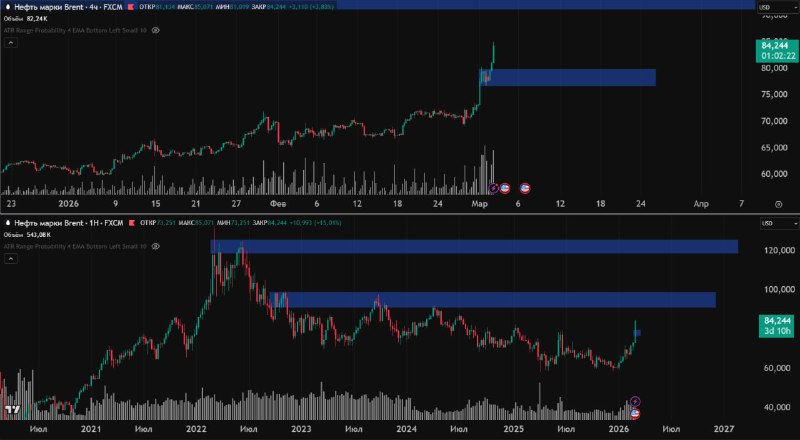Click the Brent 4h symbol title on the top chart
800x440 pixels.
click(x=68, y=7)
